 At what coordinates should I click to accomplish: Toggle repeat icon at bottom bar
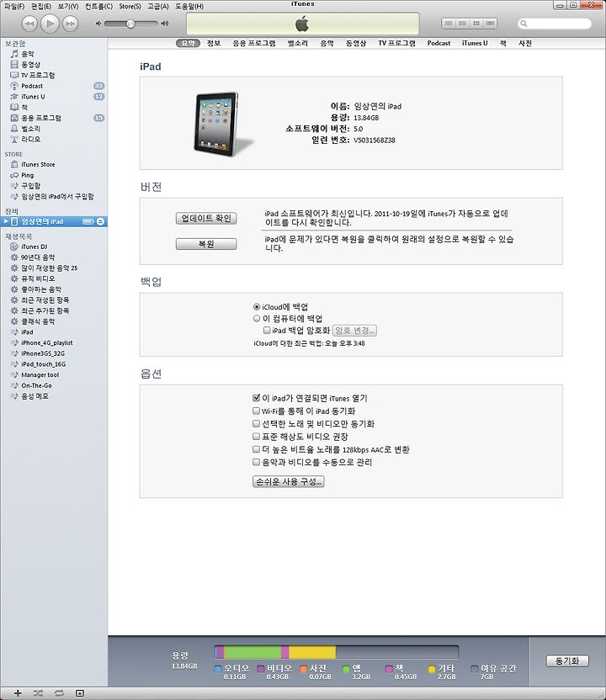(x=59, y=693)
